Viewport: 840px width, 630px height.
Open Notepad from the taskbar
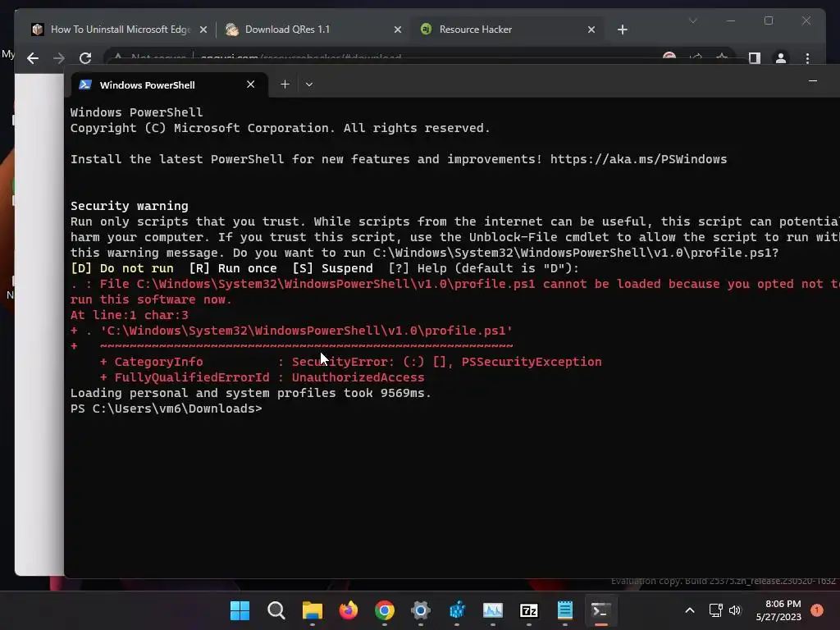click(x=565, y=610)
